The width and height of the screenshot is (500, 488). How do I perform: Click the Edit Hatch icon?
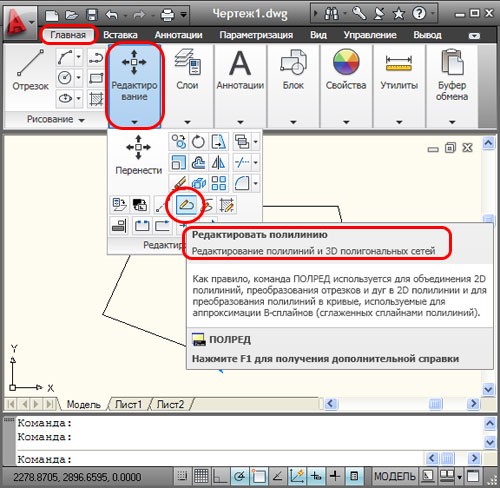227,205
